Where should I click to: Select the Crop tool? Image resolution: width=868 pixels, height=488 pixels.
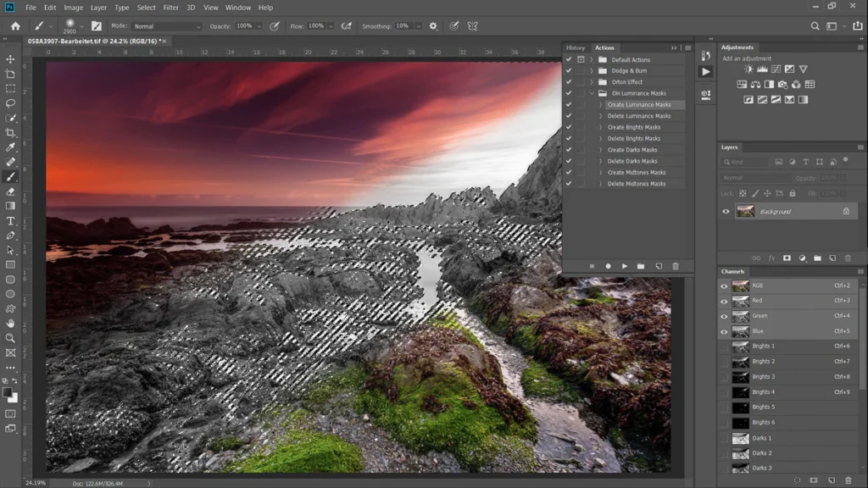[x=10, y=132]
